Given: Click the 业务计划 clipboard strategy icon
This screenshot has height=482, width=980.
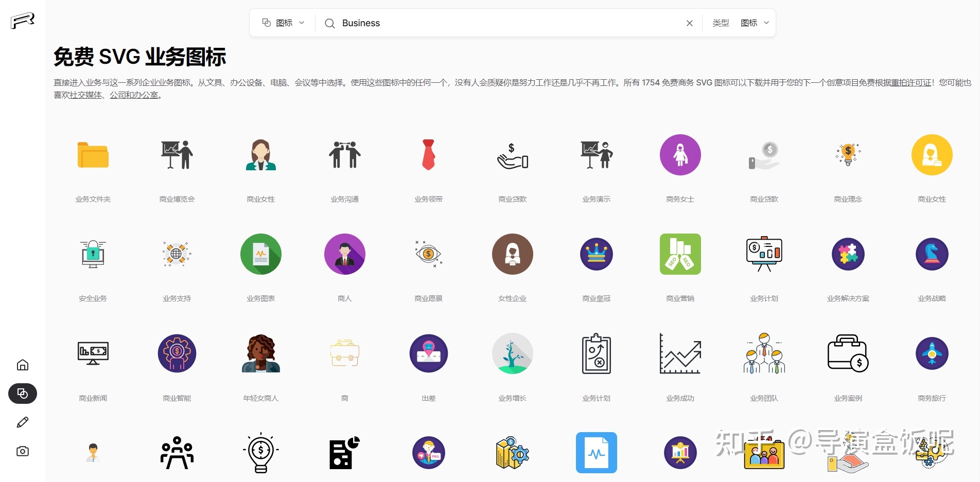Looking at the screenshot, I should click(x=597, y=353).
